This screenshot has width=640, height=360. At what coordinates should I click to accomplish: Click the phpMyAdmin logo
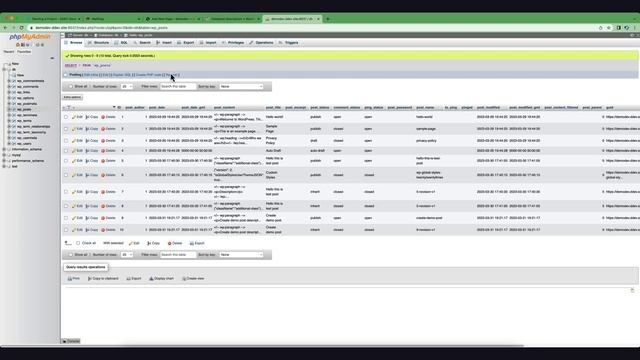click(x=30, y=37)
